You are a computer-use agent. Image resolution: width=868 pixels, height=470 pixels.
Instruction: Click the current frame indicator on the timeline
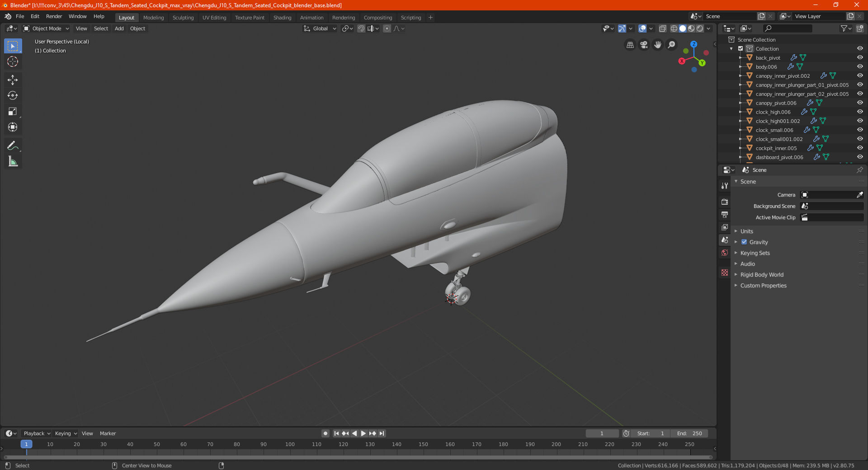[x=602, y=433]
